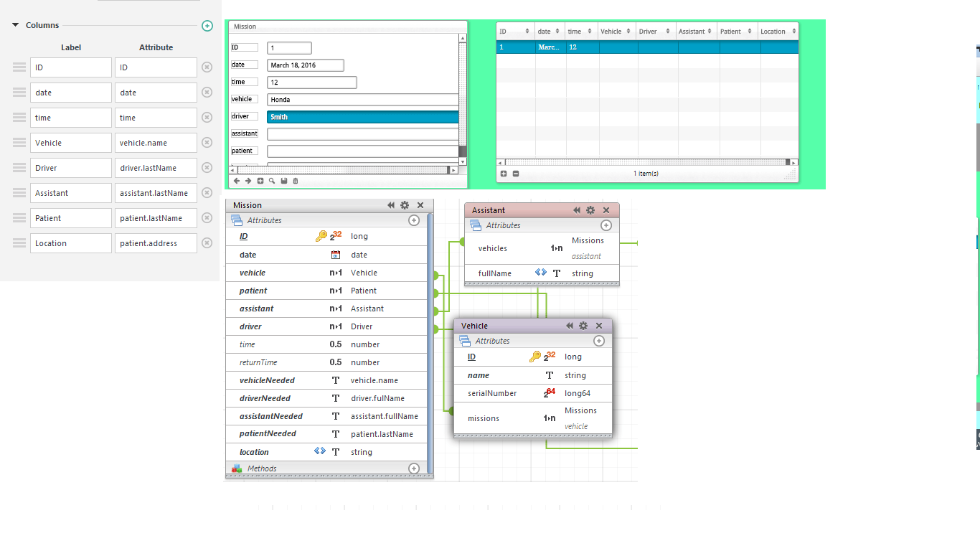The width and height of the screenshot is (980, 551).
Task: Click the vehicle field showing Honda
Action: coord(363,100)
